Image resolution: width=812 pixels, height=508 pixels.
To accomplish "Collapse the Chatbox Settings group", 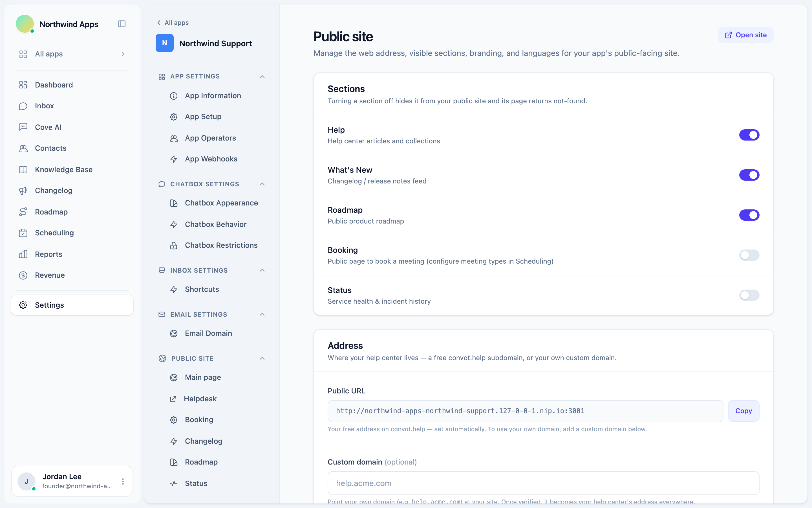I will pyautogui.click(x=262, y=184).
